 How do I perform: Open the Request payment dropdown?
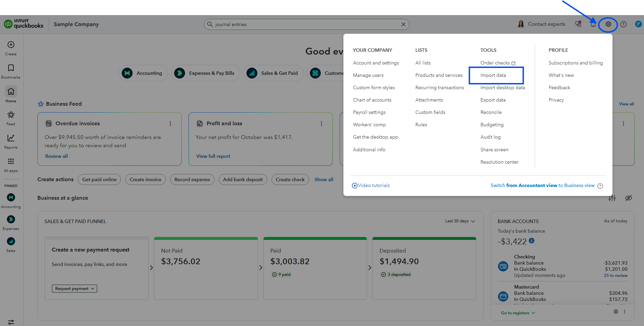coord(74,288)
